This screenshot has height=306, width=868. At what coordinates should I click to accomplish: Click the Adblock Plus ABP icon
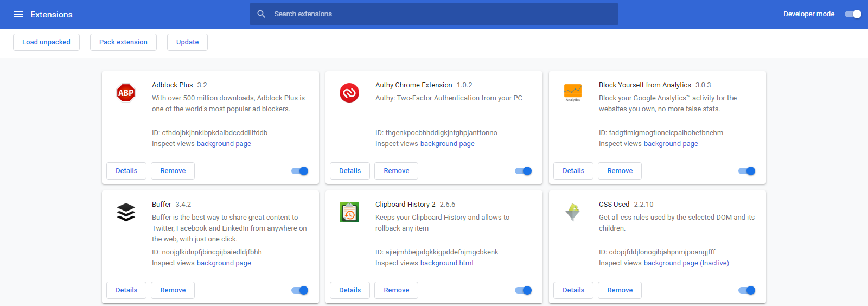pos(126,93)
